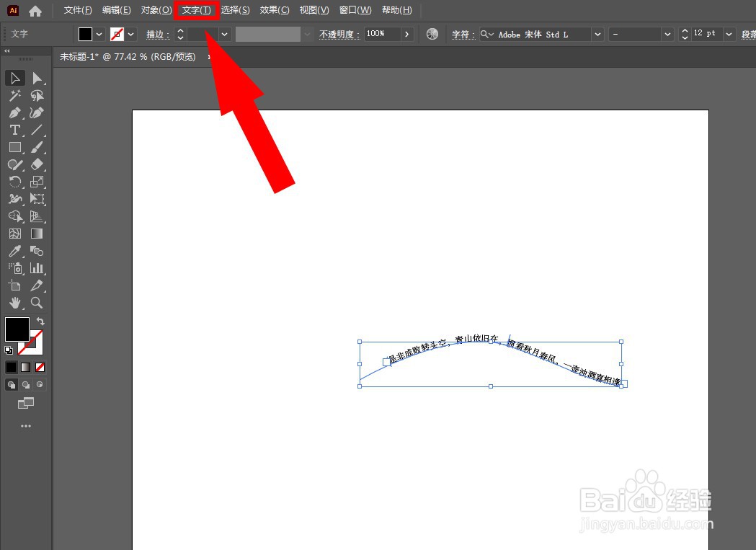Open stroke color dropdown in control bar
Viewport: 756px width, 550px height.
click(x=130, y=35)
